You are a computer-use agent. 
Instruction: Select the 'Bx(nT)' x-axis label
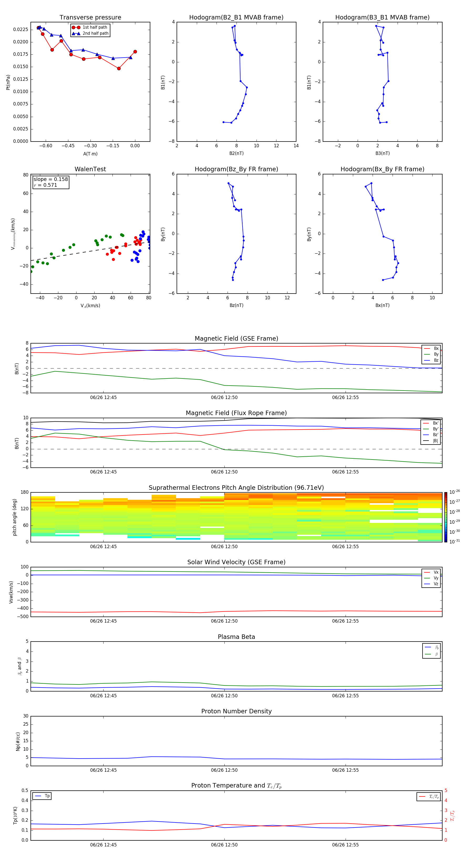click(382, 305)
